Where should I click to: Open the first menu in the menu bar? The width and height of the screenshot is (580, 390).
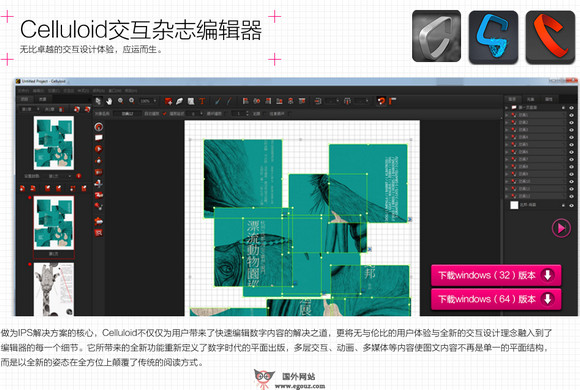pos(23,91)
